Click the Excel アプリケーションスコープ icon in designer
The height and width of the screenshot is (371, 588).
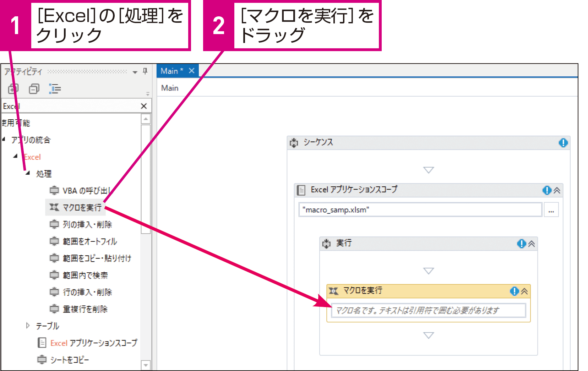click(301, 190)
